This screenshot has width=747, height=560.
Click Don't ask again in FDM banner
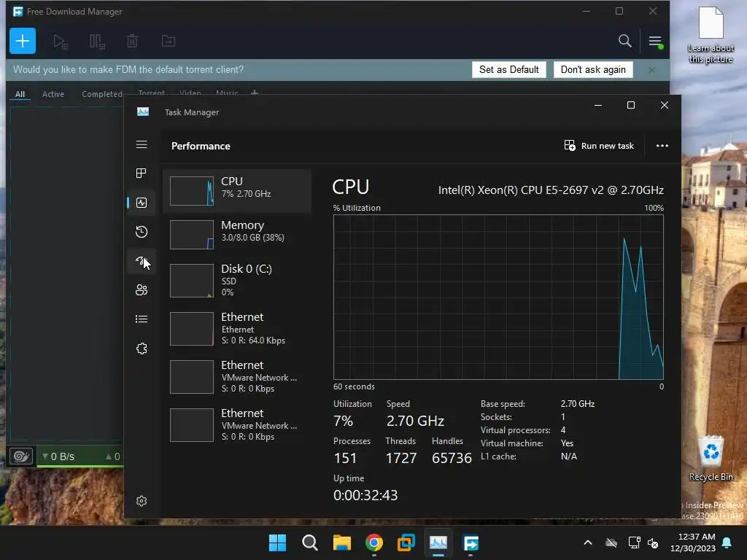point(593,69)
